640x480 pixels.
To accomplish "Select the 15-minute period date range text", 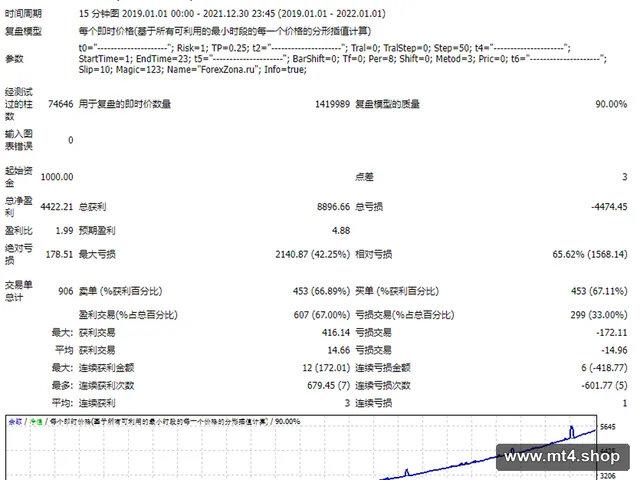I will [232, 13].
